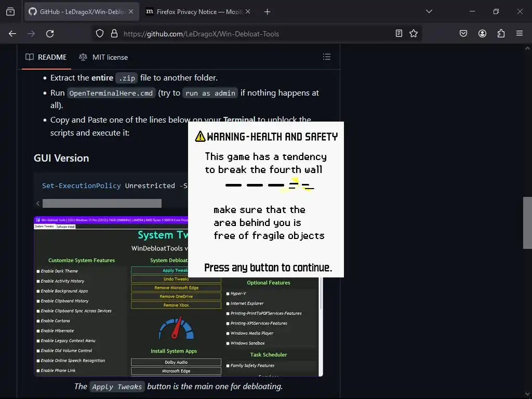Go forward one page
Viewport: 532px width, 399px height.
pos(31,34)
